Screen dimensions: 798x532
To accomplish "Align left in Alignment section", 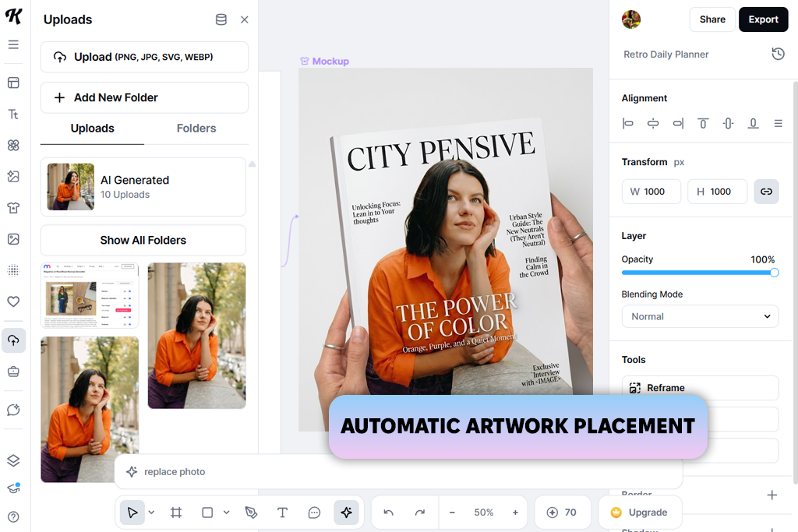I will tap(628, 123).
